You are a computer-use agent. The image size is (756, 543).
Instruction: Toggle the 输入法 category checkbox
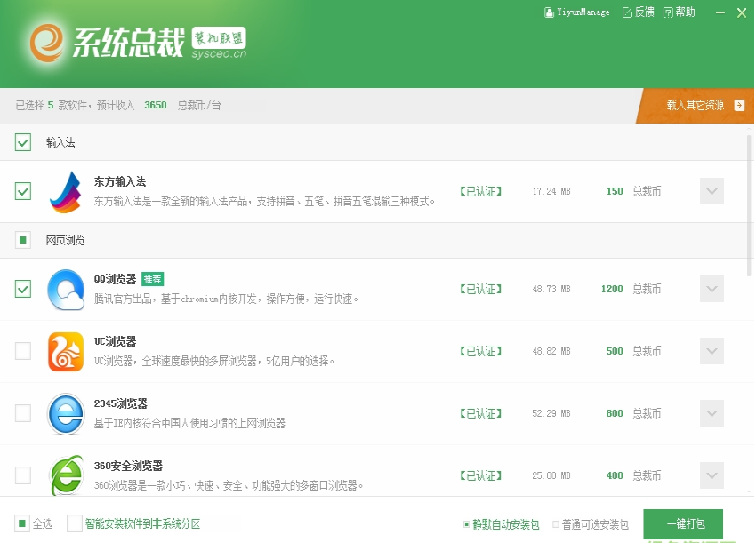tap(23, 142)
